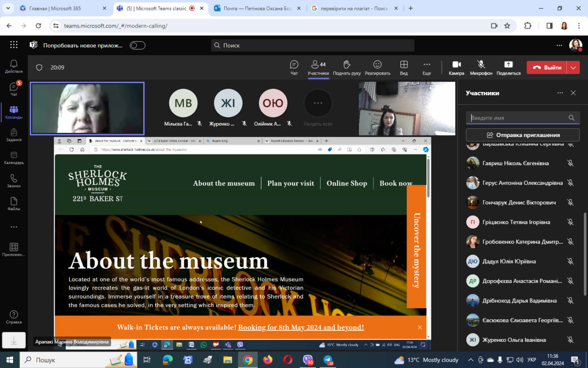Open the dropdown arrow next to Выйти
Screen dimensions: 588x368
coord(573,68)
